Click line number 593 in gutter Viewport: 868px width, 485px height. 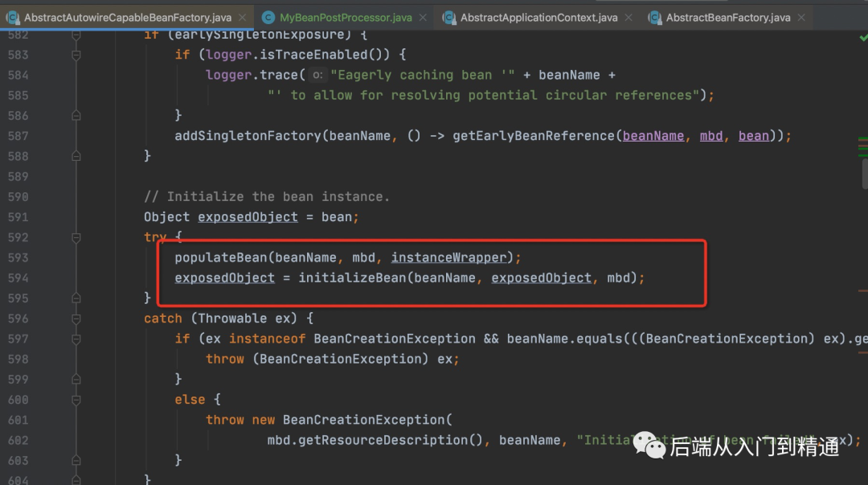click(18, 257)
